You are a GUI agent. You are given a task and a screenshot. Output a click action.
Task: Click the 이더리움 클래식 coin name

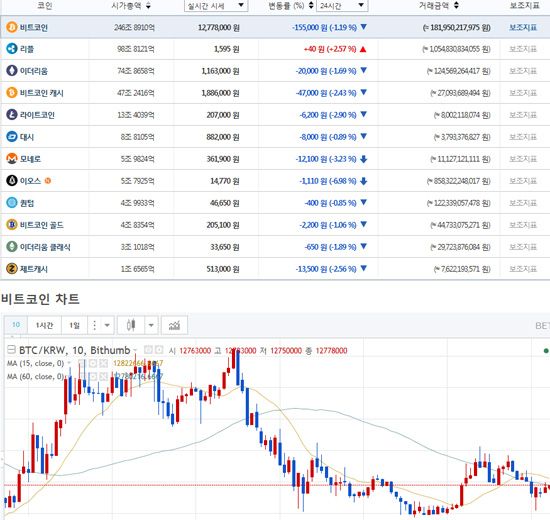[45, 247]
